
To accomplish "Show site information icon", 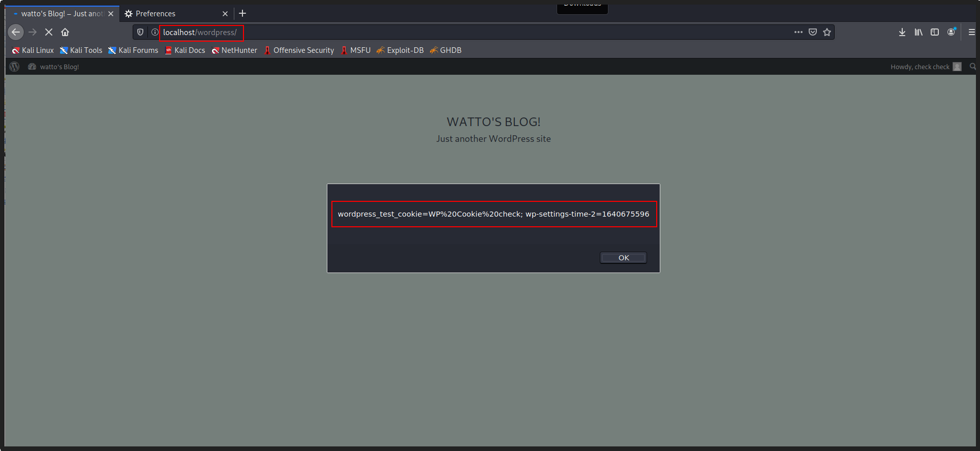I will tap(155, 32).
